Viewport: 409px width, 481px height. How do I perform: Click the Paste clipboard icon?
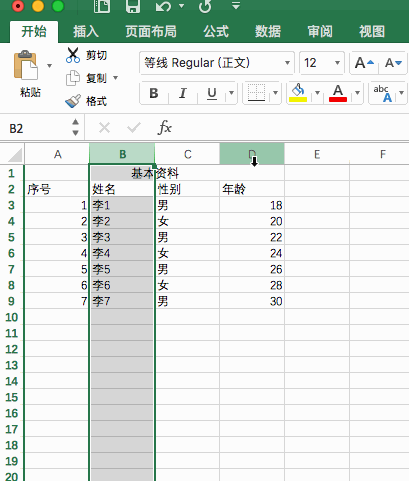point(26,65)
